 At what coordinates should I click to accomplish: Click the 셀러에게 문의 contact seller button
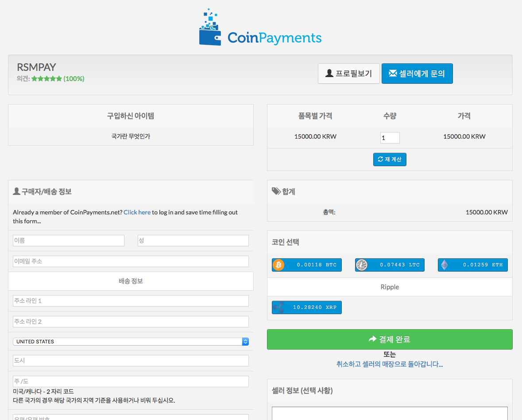(x=417, y=74)
